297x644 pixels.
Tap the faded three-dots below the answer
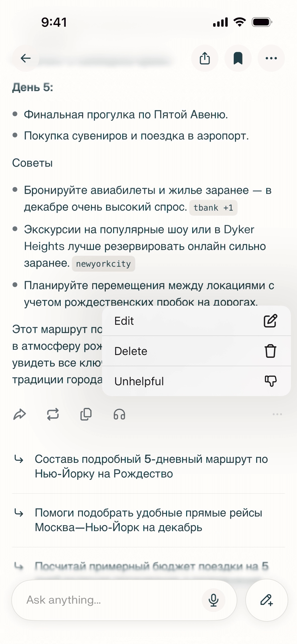pyautogui.click(x=277, y=414)
